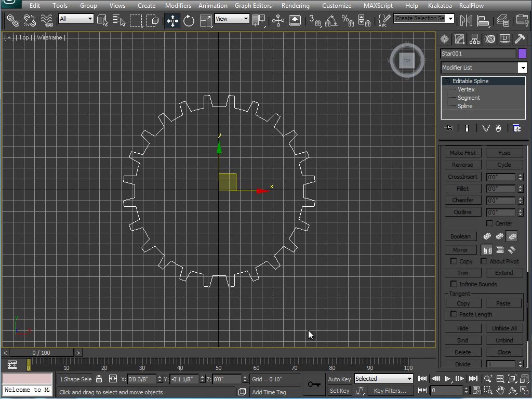Open the Modifier List dropdown
The height and width of the screenshot is (399, 532).
pyautogui.click(x=523, y=68)
